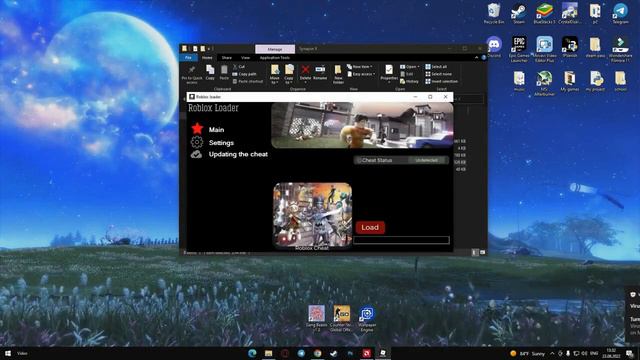Click Paste shortcut in the ribbon
Image resolution: width=640 pixels, height=360 pixels.
(x=248, y=81)
